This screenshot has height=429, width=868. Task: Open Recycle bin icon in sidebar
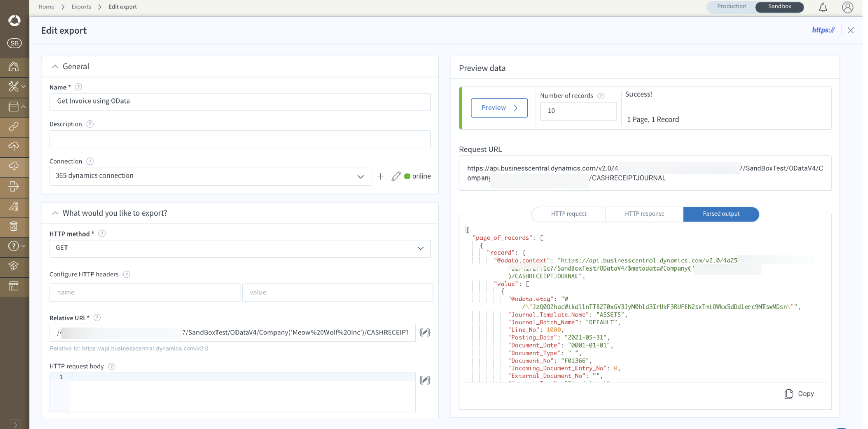coord(14,226)
